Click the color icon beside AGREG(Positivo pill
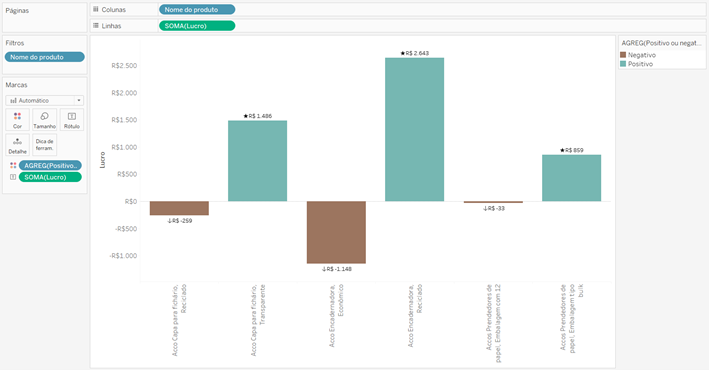 pos(13,166)
